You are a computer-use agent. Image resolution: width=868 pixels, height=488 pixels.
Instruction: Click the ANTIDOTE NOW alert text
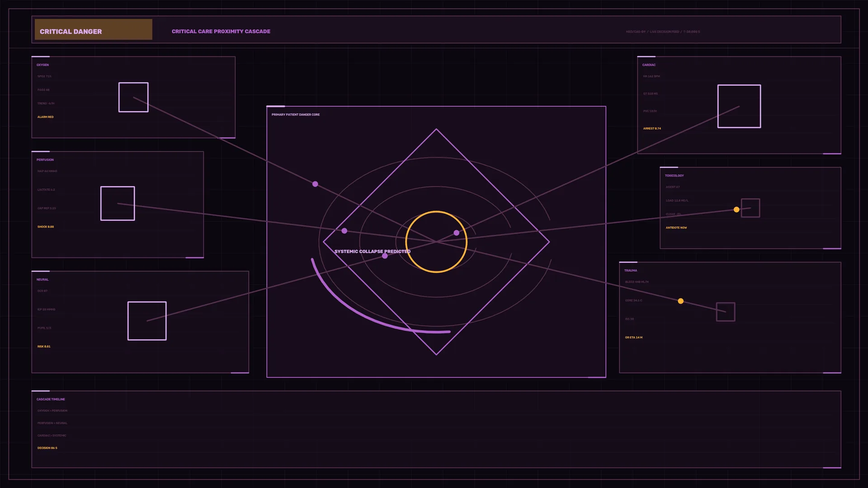click(x=676, y=228)
